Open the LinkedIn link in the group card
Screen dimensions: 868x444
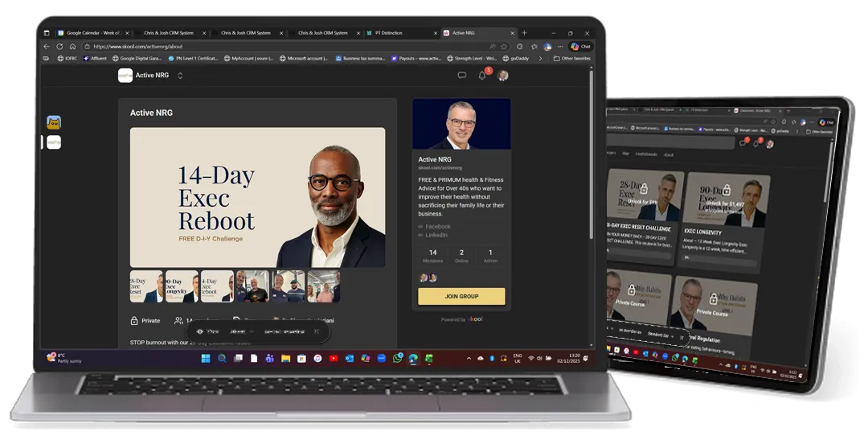pyautogui.click(x=433, y=235)
